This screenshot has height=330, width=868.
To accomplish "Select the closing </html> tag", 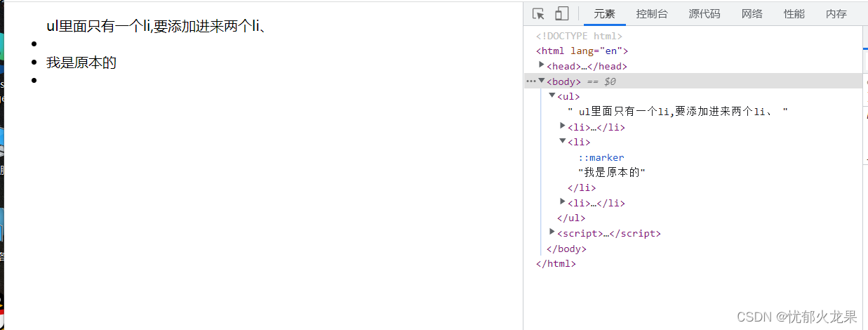I will click(556, 264).
